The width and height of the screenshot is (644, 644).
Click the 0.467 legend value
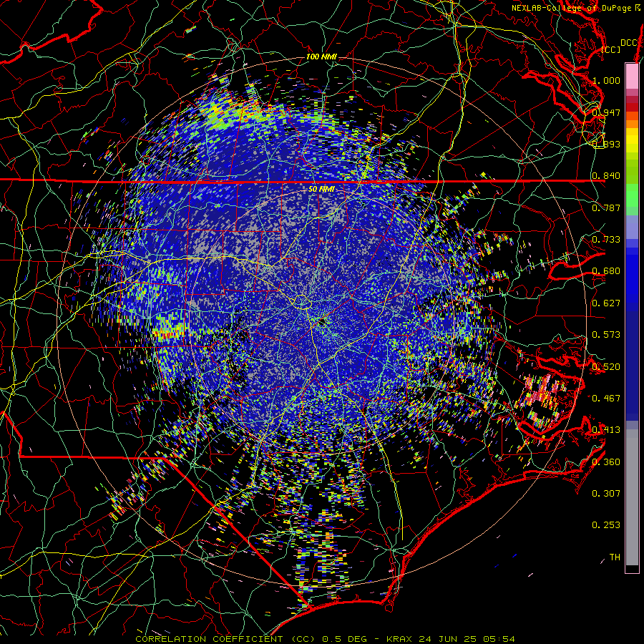[606, 399]
